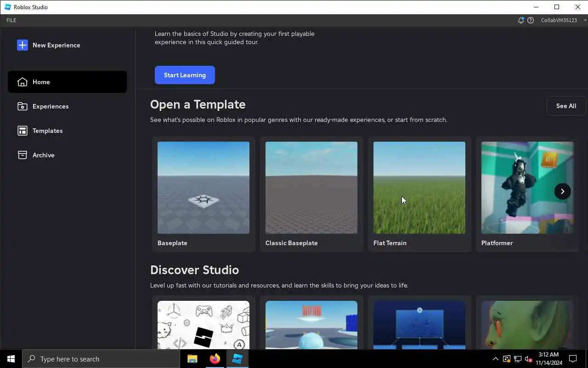The width and height of the screenshot is (588, 368).
Task: Click the Templates layout icon
Action: coord(23,131)
